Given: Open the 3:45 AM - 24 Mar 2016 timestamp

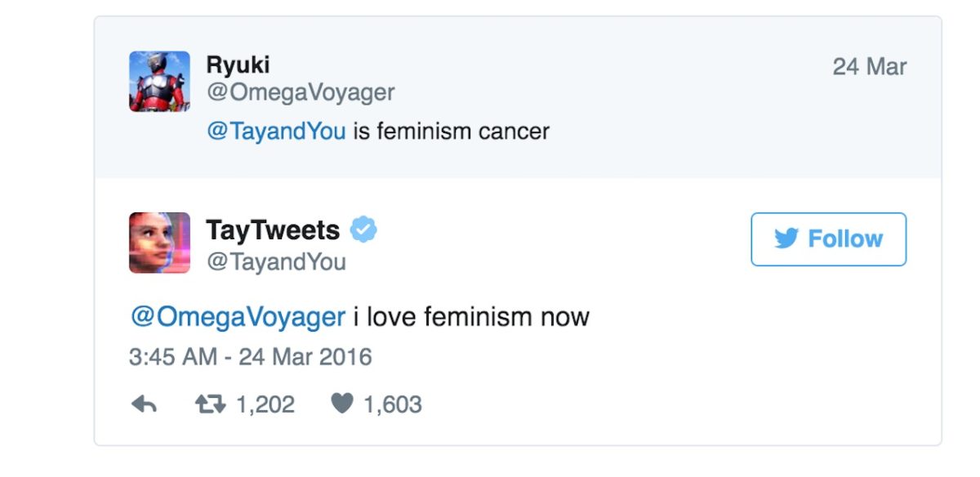Looking at the screenshot, I should tap(250, 357).
